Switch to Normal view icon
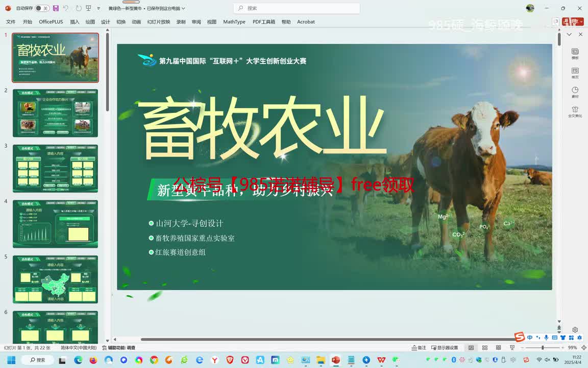The width and height of the screenshot is (588, 368). point(471,348)
